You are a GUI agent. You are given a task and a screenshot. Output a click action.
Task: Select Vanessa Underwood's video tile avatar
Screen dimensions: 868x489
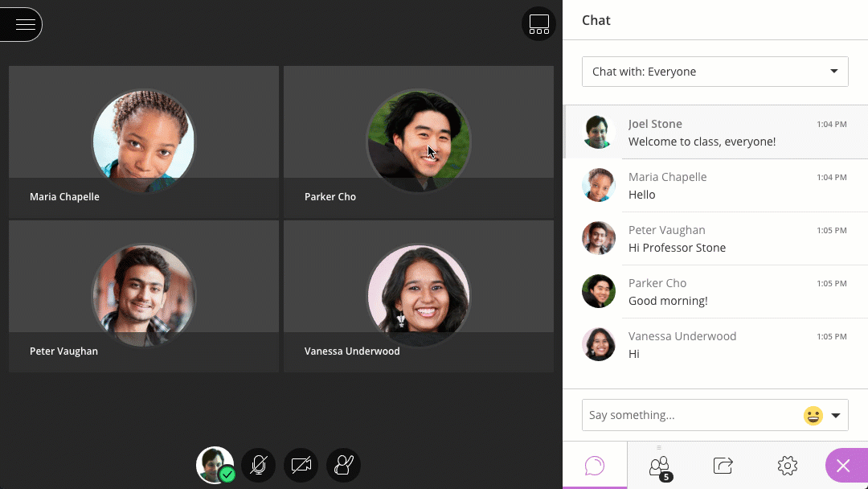419,295
